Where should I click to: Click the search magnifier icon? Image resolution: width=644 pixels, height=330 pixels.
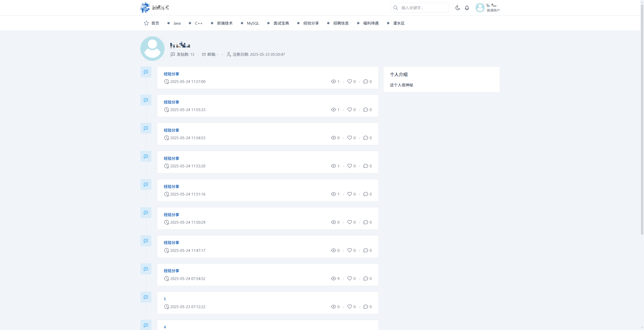(x=396, y=8)
